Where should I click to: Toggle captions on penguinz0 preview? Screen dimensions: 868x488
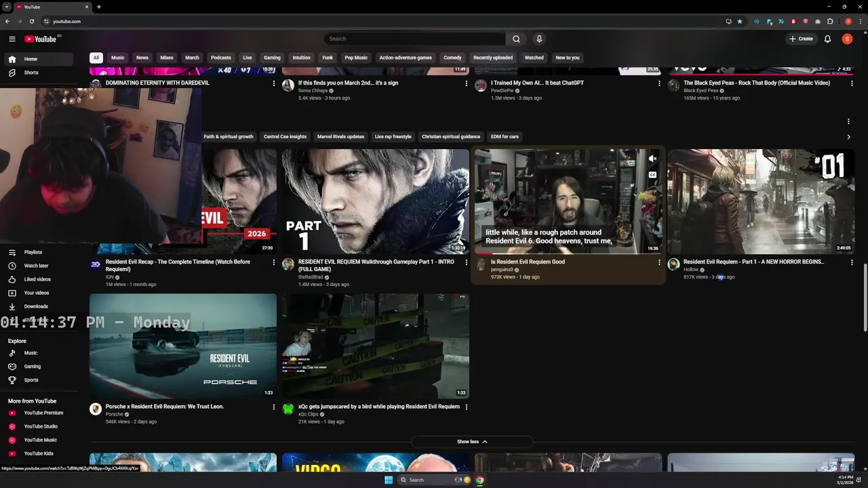[x=652, y=175]
